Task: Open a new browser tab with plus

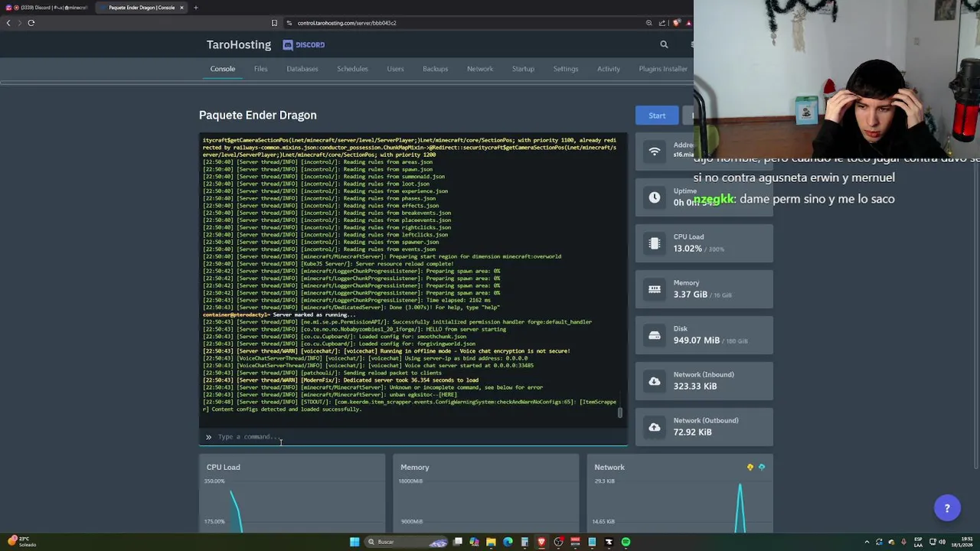Action: 196,8
